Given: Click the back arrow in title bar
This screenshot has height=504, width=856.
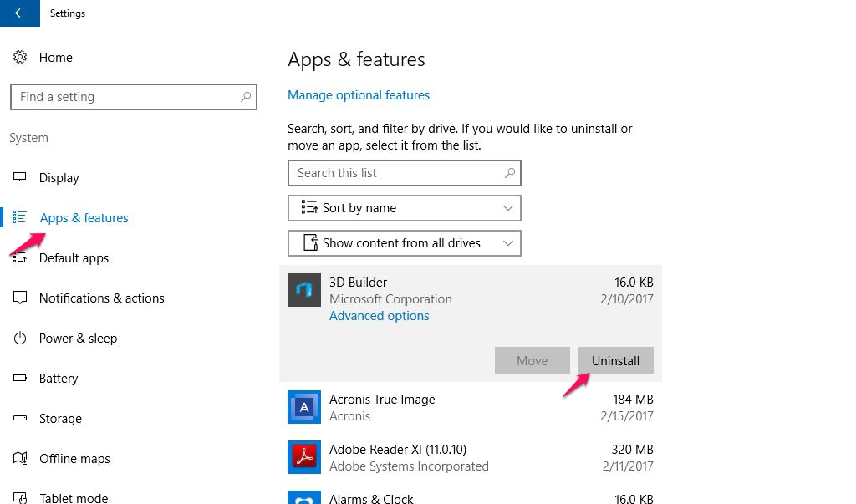Looking at the screenshot, I should [x=19, y=13].
